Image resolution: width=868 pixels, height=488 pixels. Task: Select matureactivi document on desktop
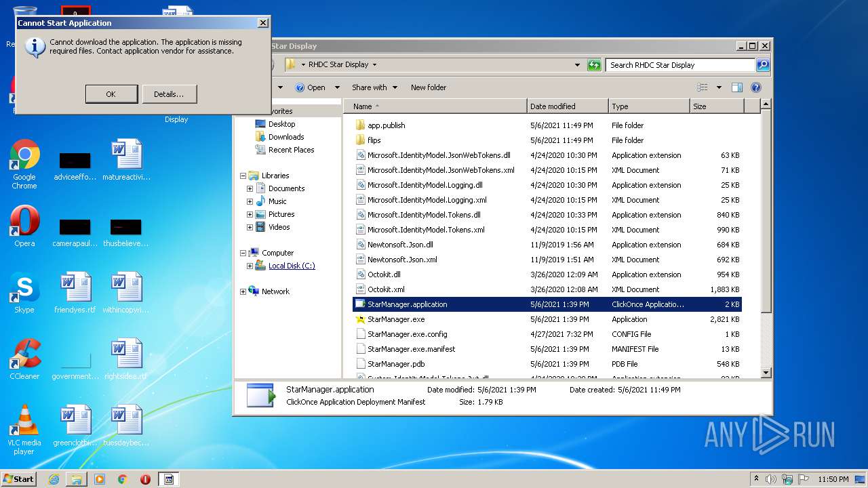coord(126,160)
